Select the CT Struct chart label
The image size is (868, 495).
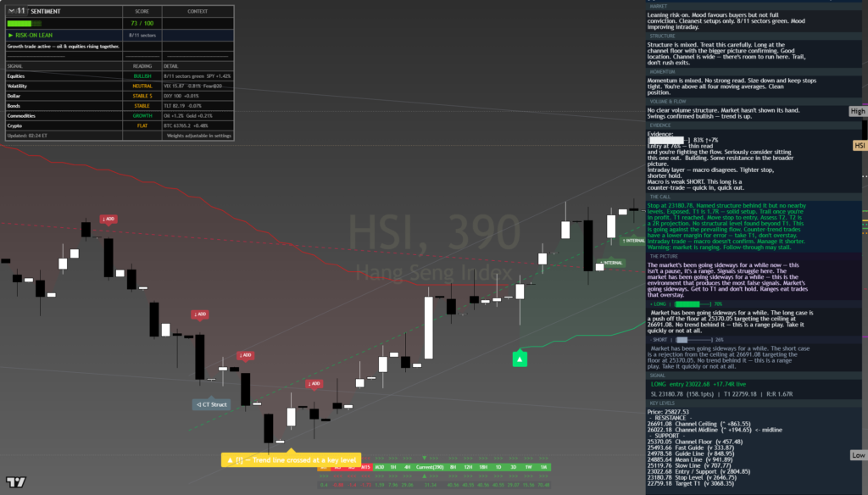211,404
